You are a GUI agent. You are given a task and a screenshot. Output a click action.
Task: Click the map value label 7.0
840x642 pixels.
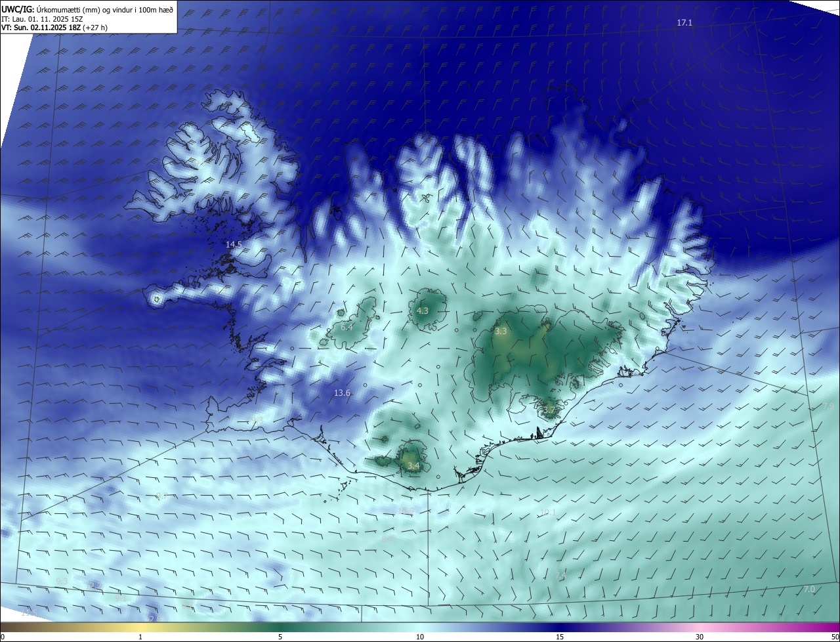click(x=809, y=589)
